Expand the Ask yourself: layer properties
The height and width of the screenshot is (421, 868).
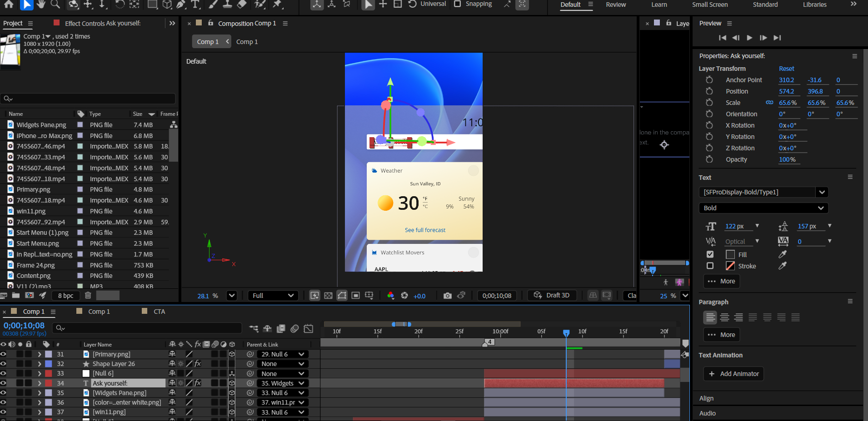click(x=40, y=383)
